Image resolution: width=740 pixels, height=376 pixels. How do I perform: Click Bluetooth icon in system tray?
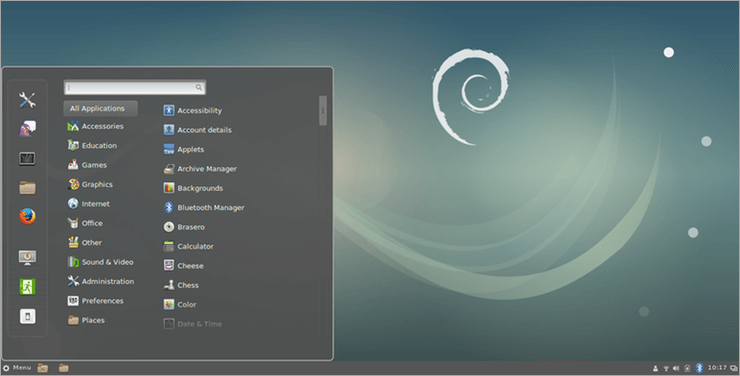699,368
